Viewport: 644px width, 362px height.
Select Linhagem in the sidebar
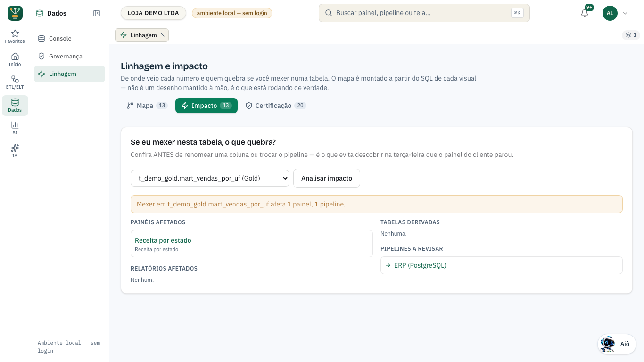[x=69, y=74]
